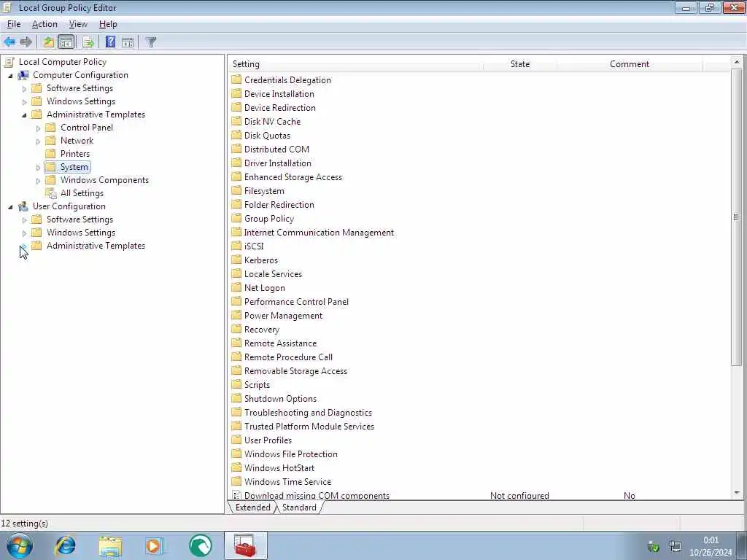Sort by the Setting column header

[355, 64]
